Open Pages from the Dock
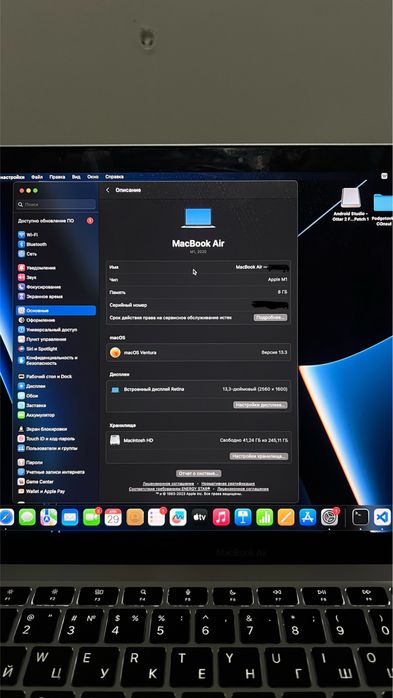 pos(286,517)
